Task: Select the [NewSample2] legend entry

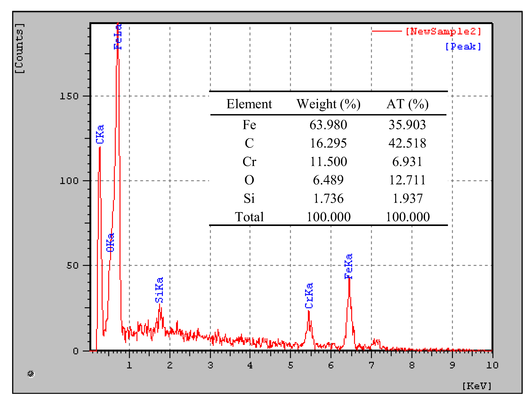Action: pos(443,31)
